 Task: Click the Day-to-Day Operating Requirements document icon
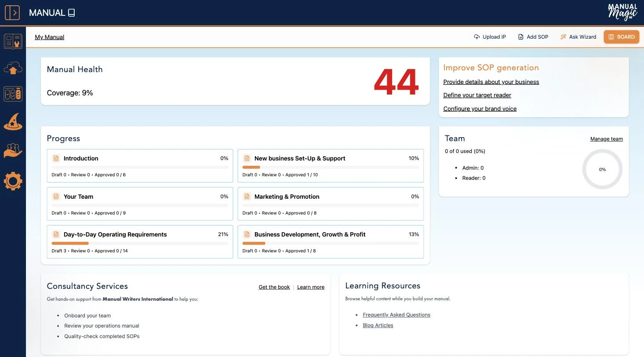coord(56,234)
